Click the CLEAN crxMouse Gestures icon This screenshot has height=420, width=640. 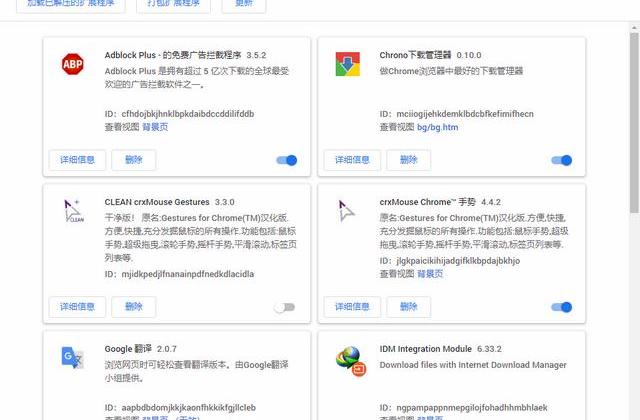tap(73, 211)
